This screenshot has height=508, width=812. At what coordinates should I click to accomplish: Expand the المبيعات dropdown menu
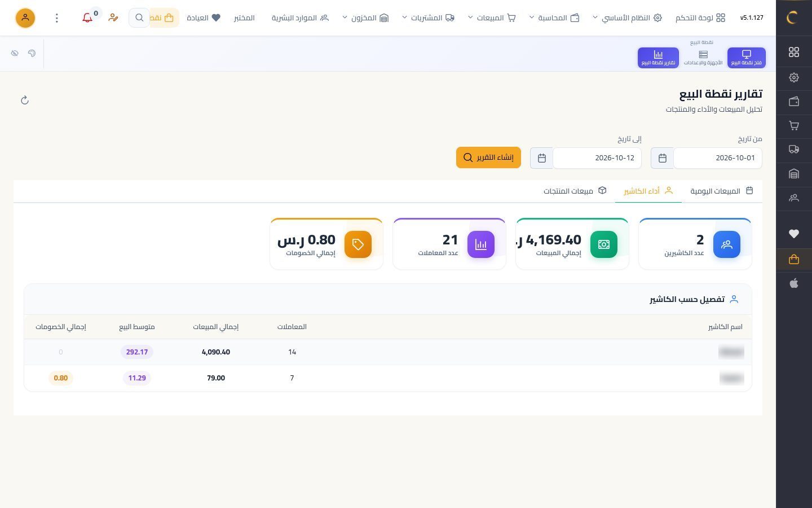click(x=492, y=17)
